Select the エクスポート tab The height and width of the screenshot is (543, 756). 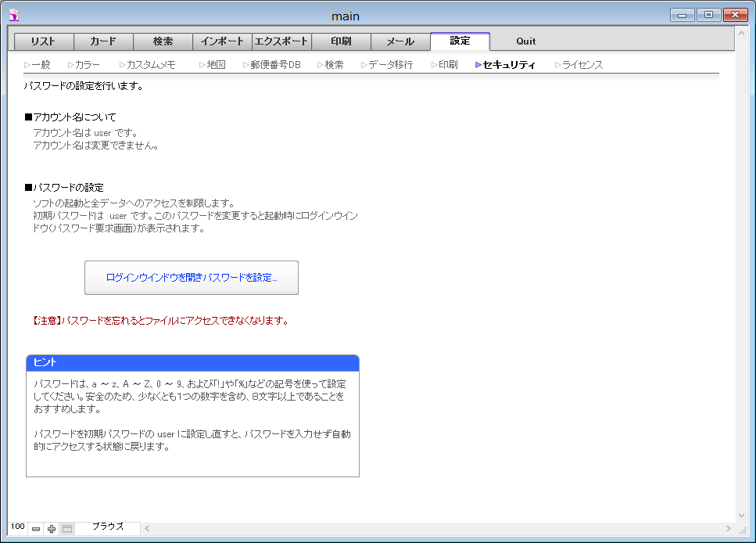tap(281, 41)
